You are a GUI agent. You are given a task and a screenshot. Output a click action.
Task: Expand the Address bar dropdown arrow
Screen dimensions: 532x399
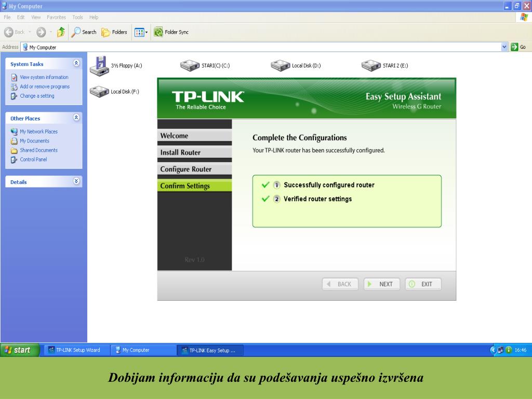[x=504, y=47]
